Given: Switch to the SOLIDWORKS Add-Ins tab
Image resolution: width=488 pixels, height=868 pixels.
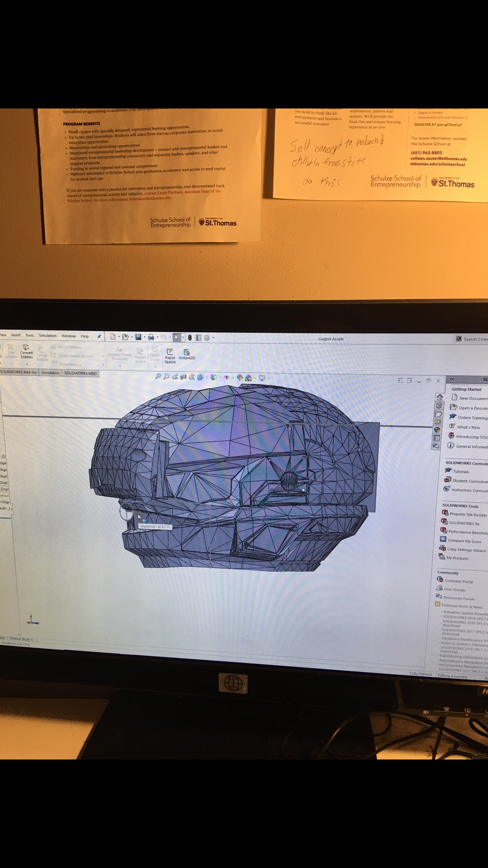Looking at the screenshot, I should tap(18, 372).
